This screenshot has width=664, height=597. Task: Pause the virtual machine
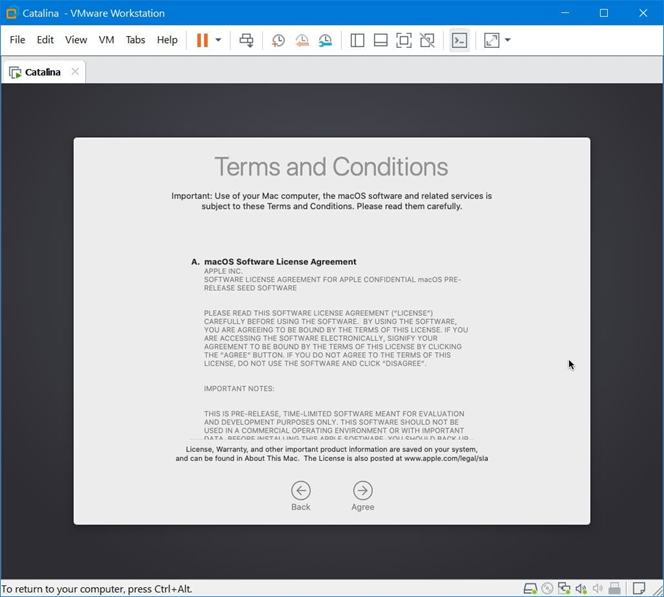coord(202,40)
